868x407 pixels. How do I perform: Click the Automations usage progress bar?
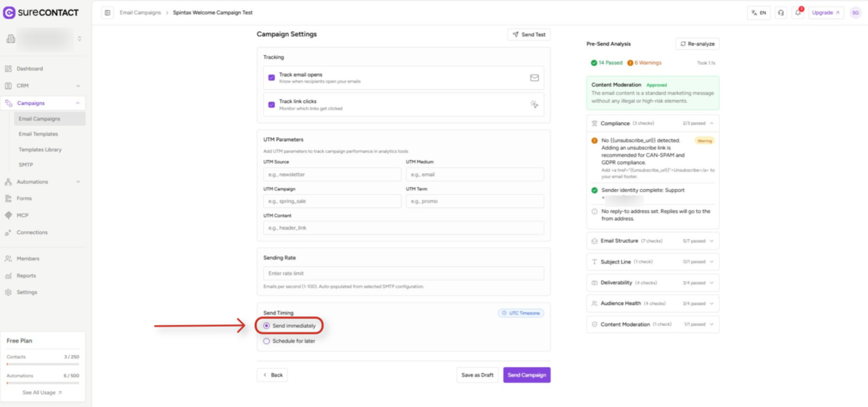pyautogui.click(x=43, y=382)
